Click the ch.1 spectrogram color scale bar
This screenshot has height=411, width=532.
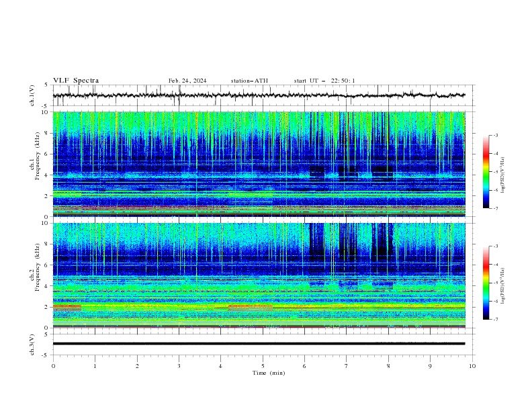click(486, 172)
